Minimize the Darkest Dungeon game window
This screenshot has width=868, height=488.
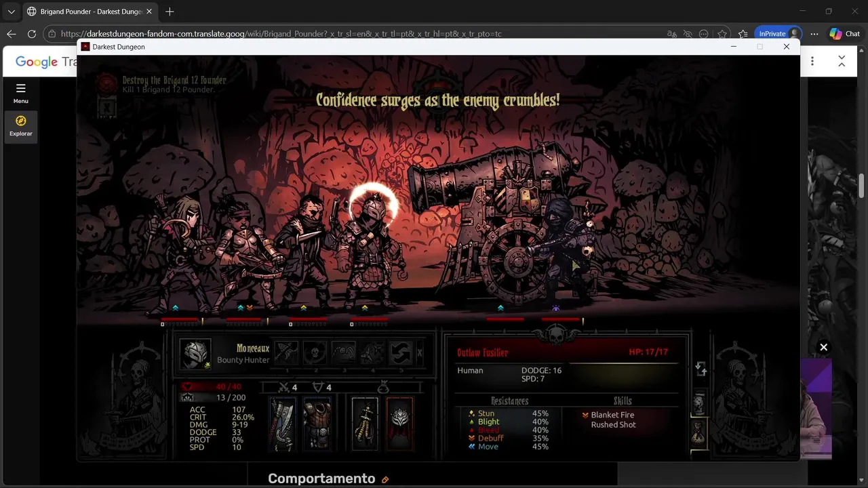point(733,47)
